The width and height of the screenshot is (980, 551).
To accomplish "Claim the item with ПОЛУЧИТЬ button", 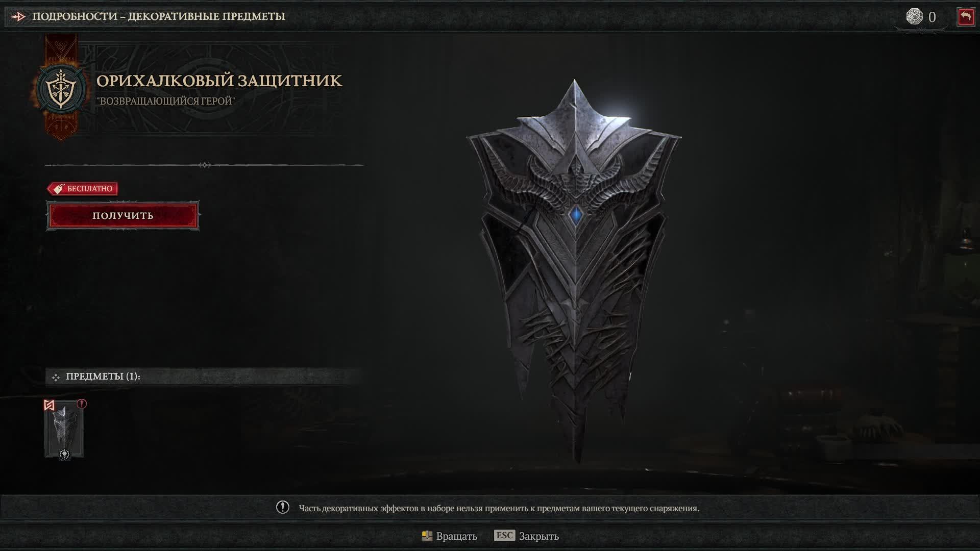I will pos(123,216).
